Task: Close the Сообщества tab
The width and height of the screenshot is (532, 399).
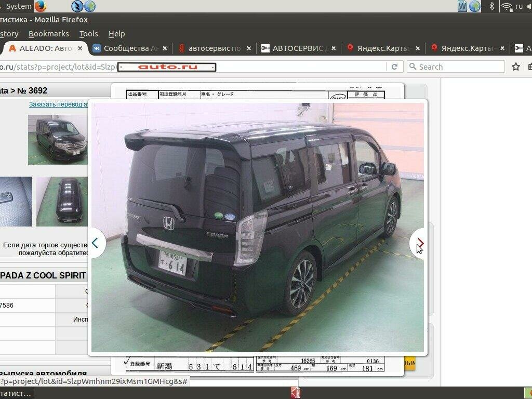Action: tap(165, 48)
